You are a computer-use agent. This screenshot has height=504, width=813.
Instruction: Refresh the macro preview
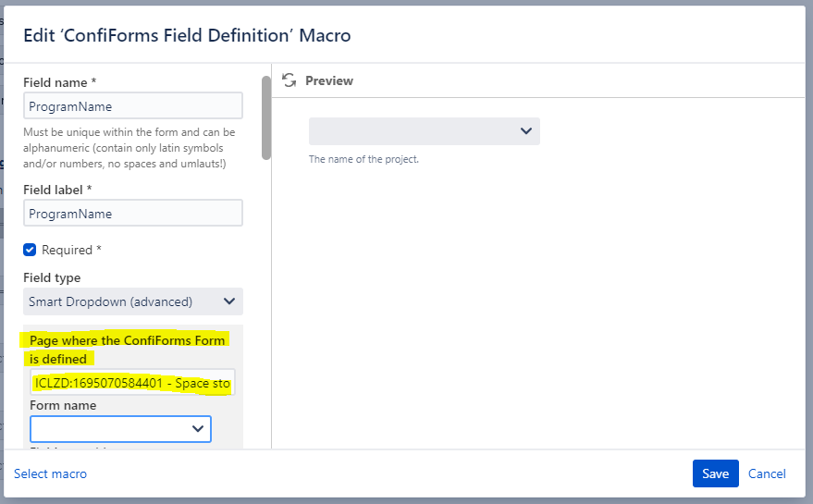289,80
